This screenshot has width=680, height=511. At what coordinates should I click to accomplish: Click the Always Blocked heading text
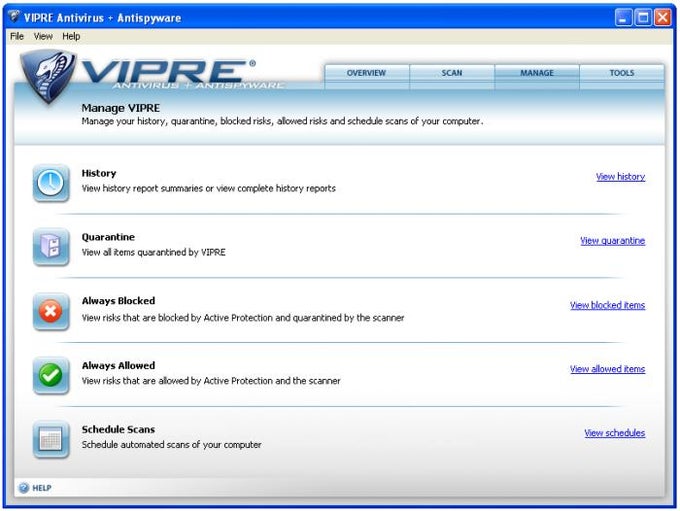click(x=118, y=301)
